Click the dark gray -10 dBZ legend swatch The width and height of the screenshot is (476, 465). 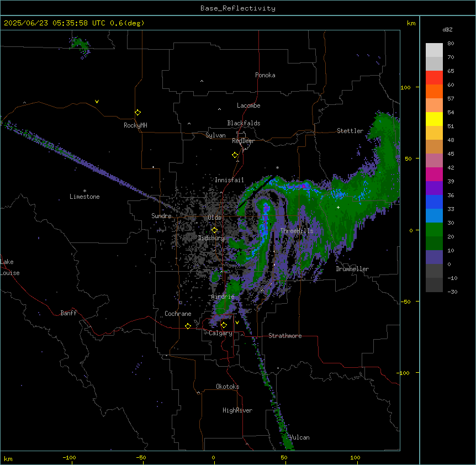pos(434,285)
